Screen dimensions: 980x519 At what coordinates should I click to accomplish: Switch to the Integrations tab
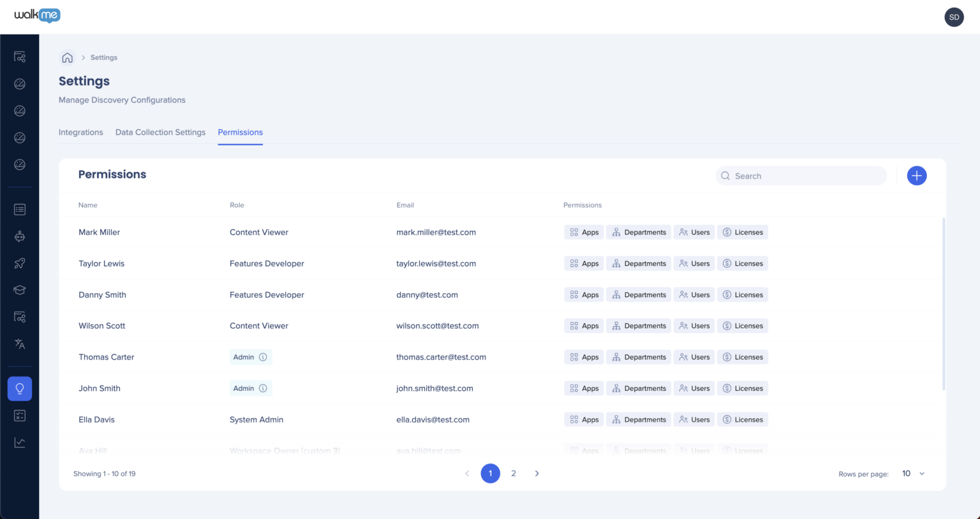(80, 132)
